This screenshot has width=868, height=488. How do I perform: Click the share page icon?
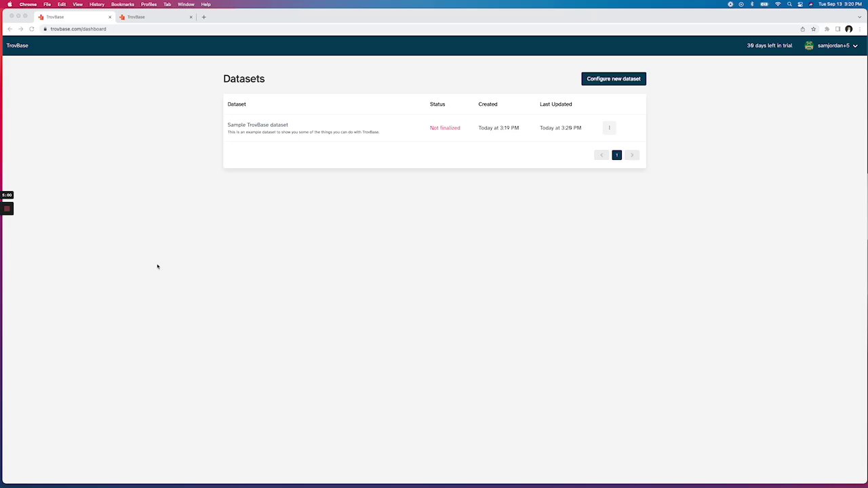[x=802, y=29]
